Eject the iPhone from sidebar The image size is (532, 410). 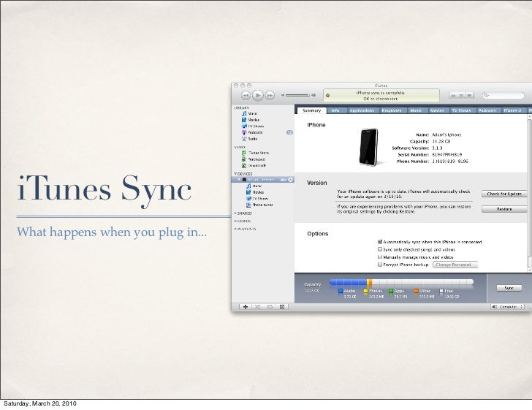[291, 180]
